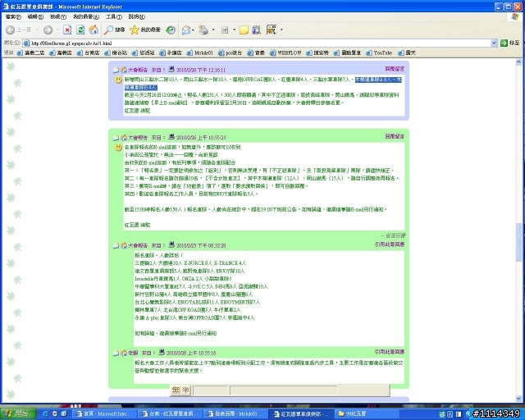This screenshot has width=525, height=420.
Task: Click the scrollbar up arrow
Action: [x=518, y=62]
